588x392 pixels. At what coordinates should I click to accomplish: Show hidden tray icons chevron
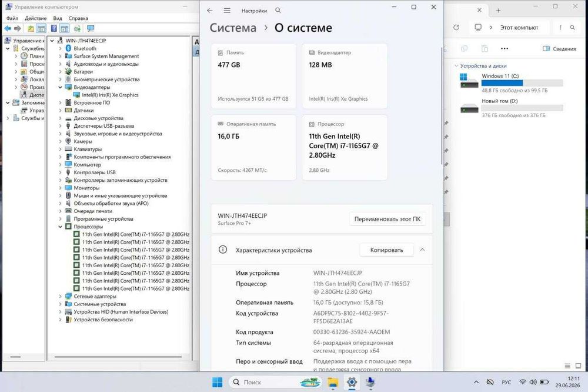tap(476, 382)
